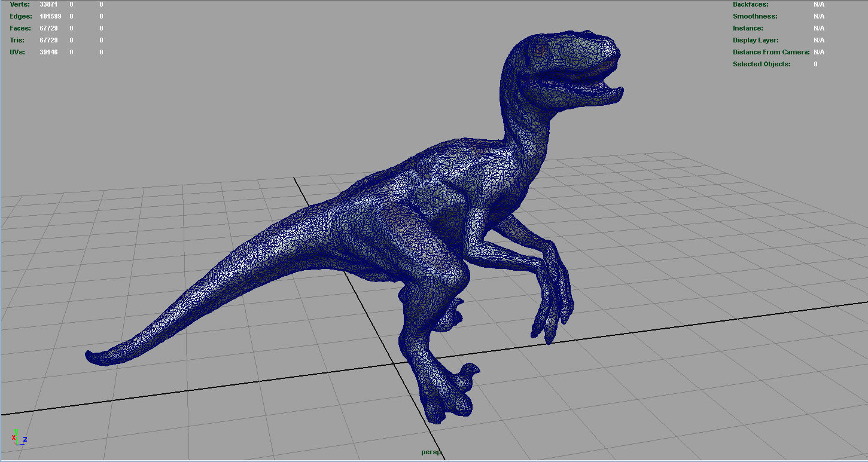Screen dimensions: 868x462
Task: Click the N/A value beside Distance From Camera
Action: [x=819, y=52]
